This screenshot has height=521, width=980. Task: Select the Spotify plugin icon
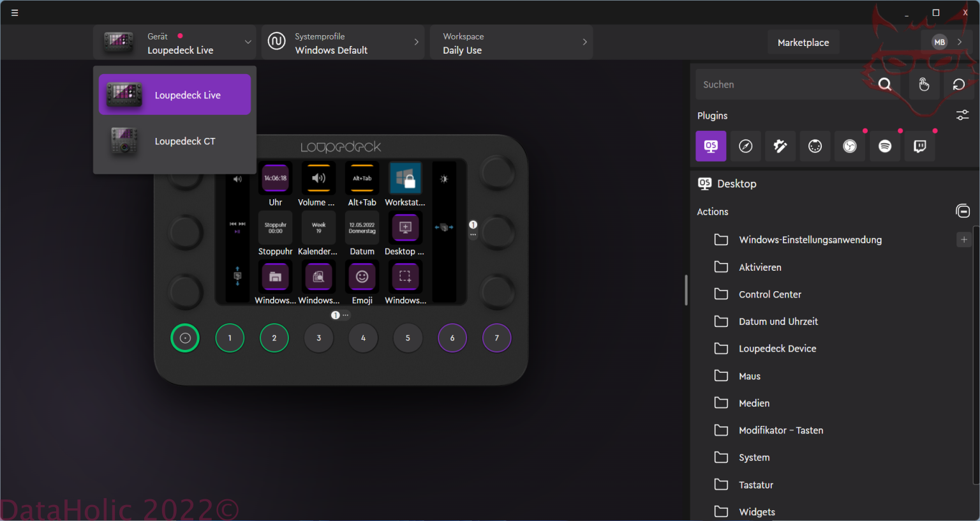(x=885, y=146)
